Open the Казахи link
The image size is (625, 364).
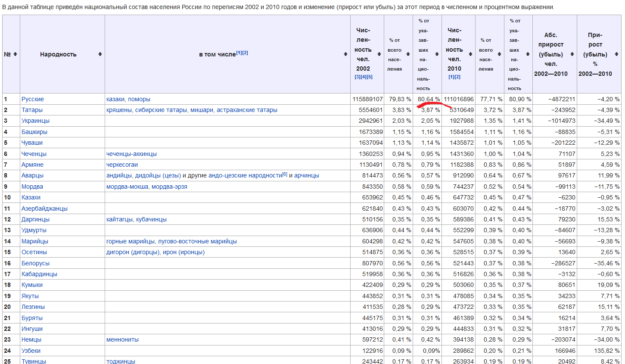pos(31,197)
